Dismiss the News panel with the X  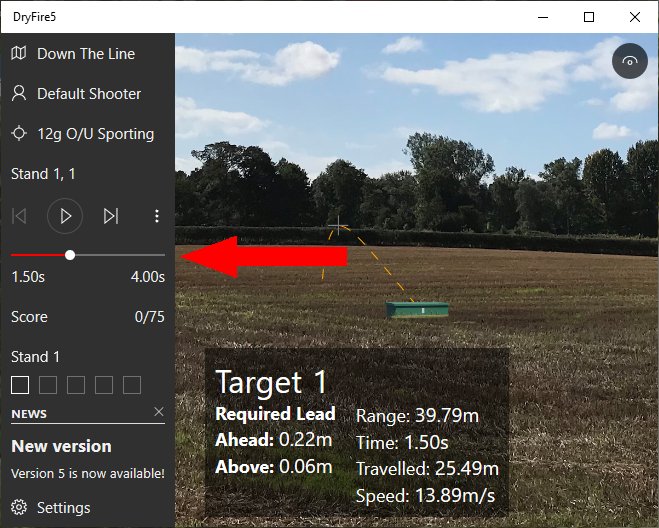pyautogui.click(x=159, y=412)
